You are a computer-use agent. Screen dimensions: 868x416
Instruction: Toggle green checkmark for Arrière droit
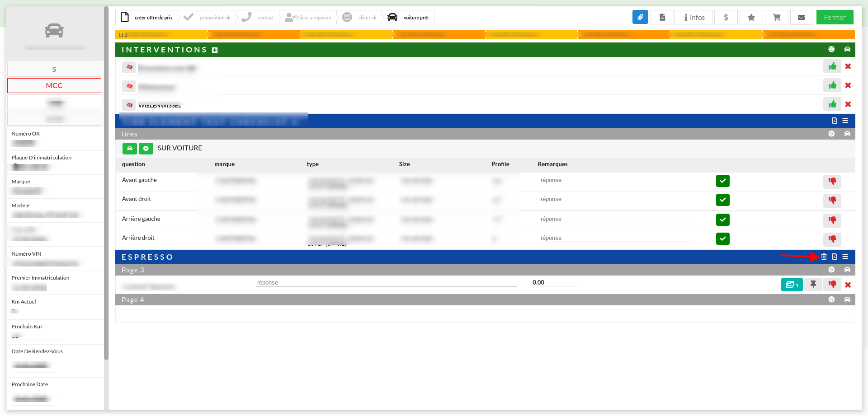coord(723,239)
